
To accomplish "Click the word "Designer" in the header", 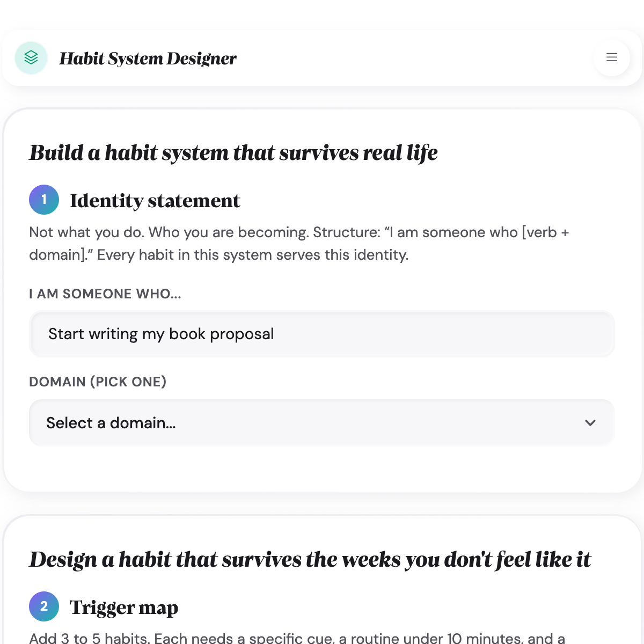I will [201, 58].
